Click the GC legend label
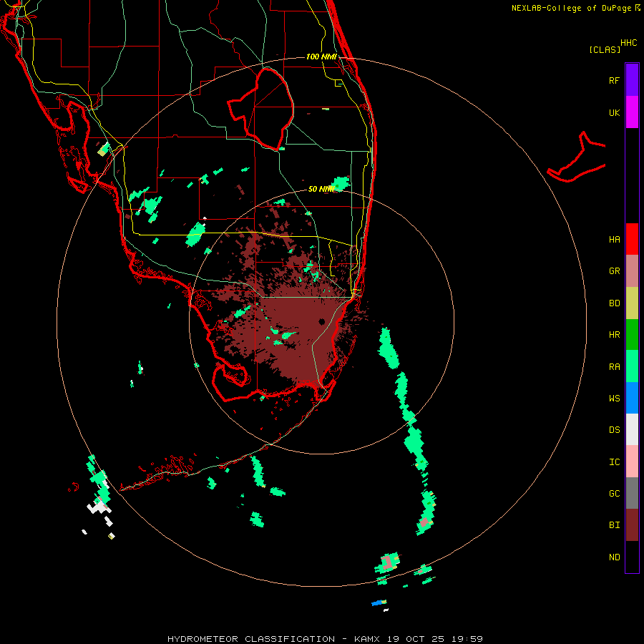 [614, 494]
